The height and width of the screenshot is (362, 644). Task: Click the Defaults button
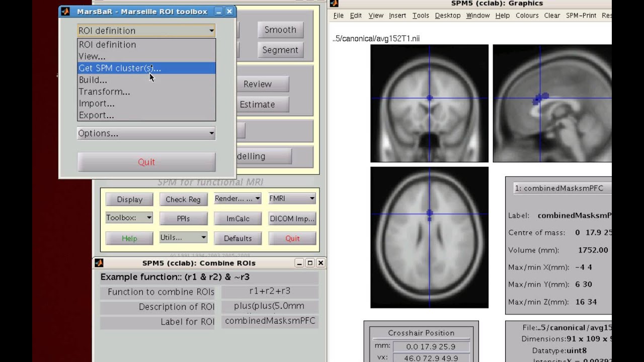coord(237,238)
